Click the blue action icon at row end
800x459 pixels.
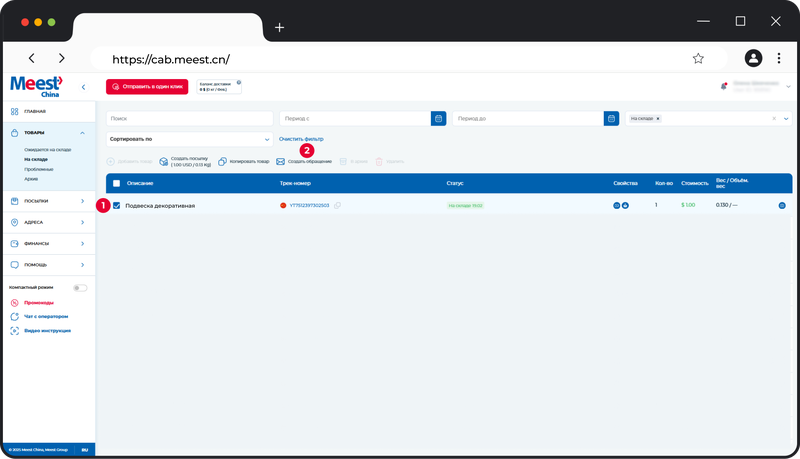point(782,205)
